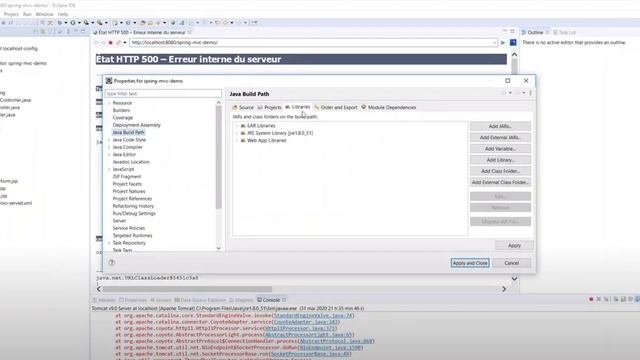Select Refactoring History in properties tree
640x360 pixels.
coord(133,206)
